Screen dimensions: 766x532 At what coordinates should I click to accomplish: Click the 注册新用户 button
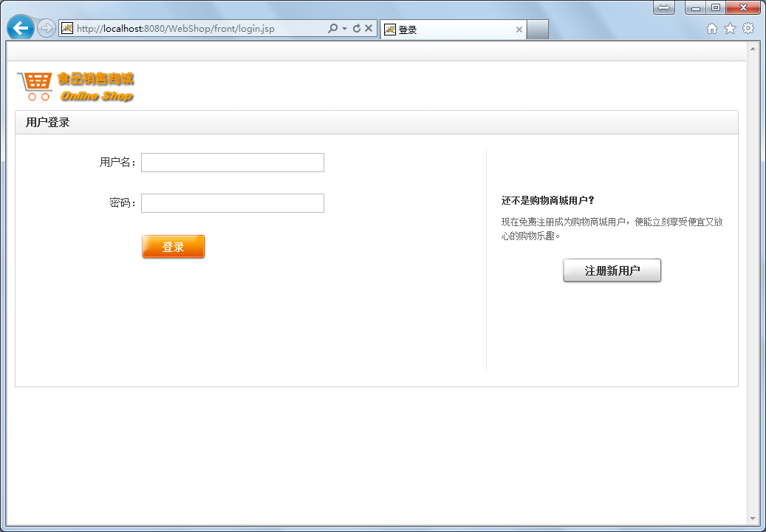[x=612, y=270]
